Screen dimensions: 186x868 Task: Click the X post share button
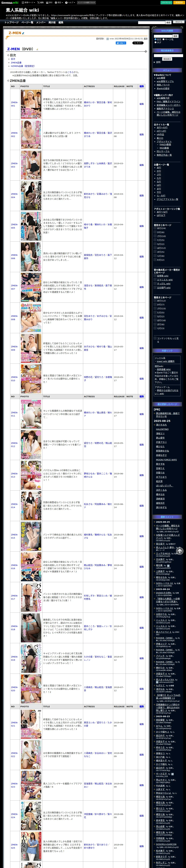[138, 43]
